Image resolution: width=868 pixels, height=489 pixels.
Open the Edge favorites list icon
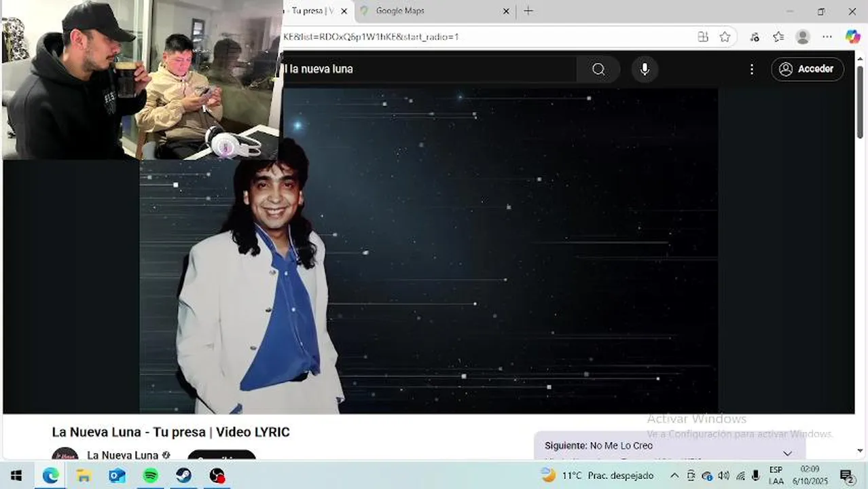coord(778,37)
